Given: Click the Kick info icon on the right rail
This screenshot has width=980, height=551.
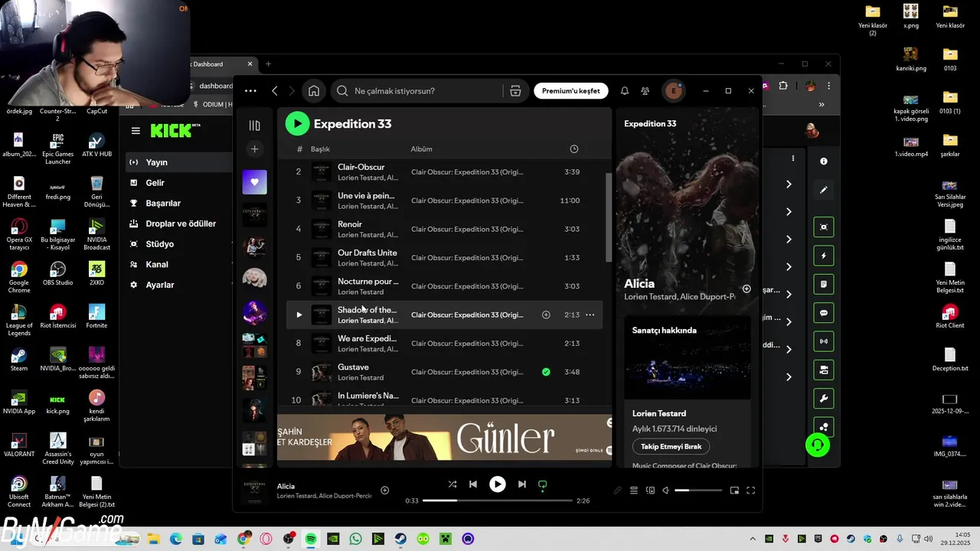Looking at the screenshot, I should tap(824, 161).
